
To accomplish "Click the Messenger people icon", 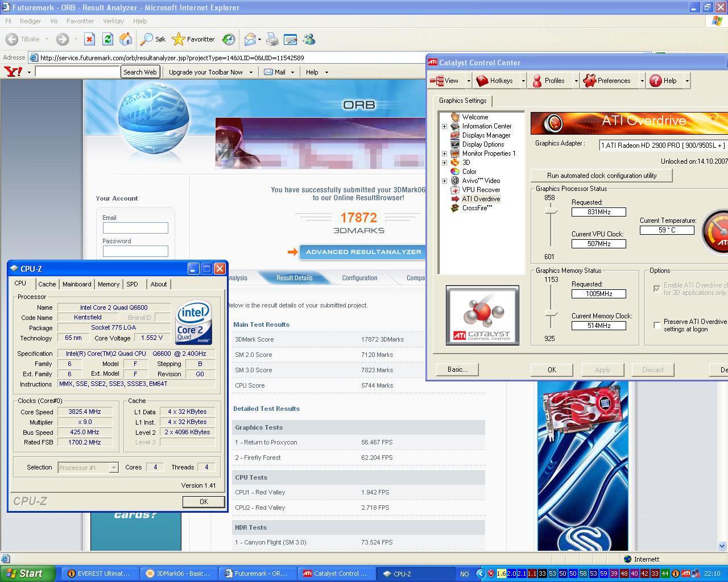I will click(x=309, y=39).
